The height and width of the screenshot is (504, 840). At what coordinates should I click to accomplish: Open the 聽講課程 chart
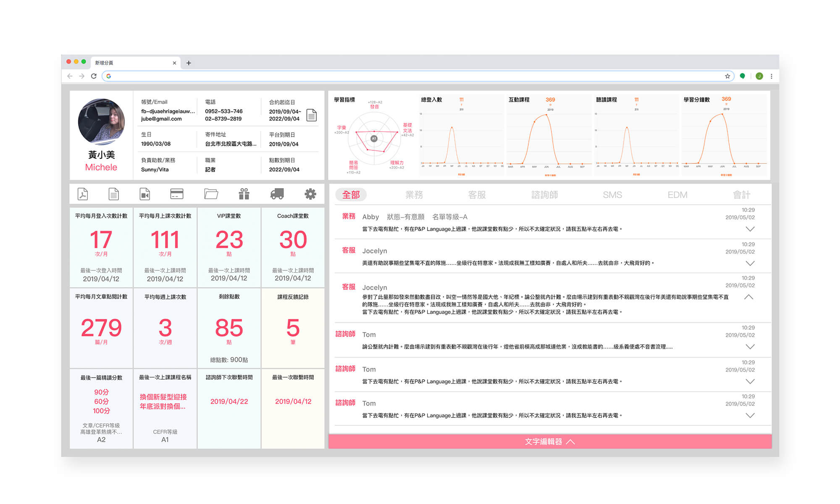pyautogui.click(x=636, y=135)
